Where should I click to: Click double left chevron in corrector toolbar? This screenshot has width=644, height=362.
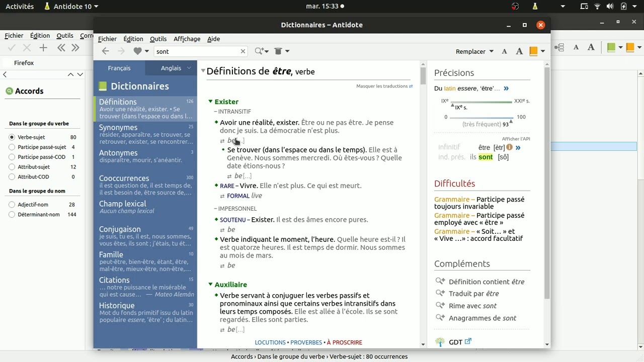(x=61, y=48)
